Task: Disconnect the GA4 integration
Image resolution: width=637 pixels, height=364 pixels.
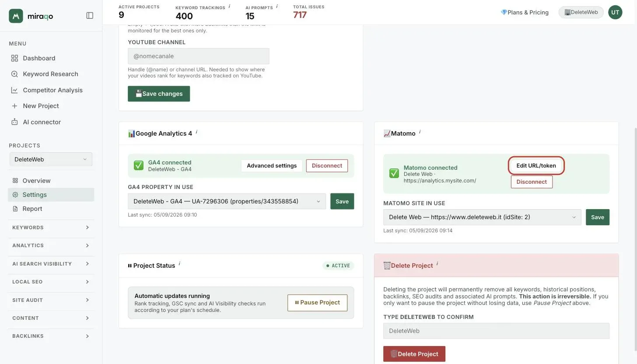Action: pos(327,166)
